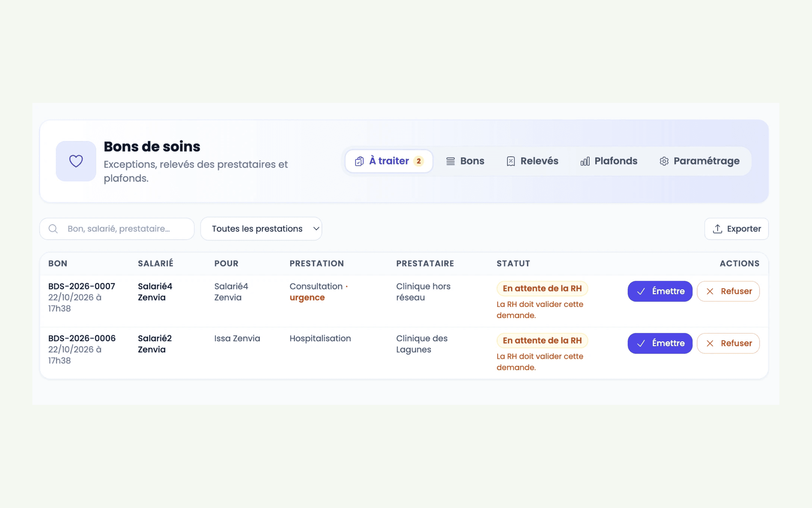Click the Consultation urgence prestation cell

[319, 292]
